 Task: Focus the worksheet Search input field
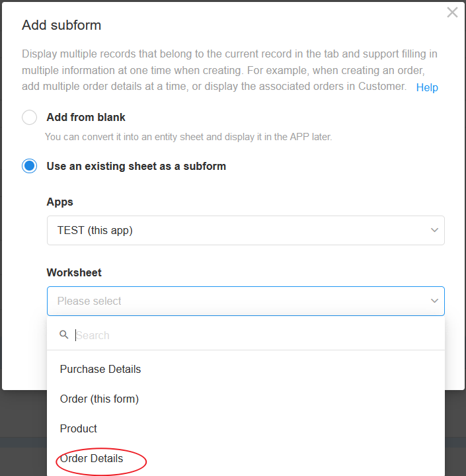[x=258, y=335]
